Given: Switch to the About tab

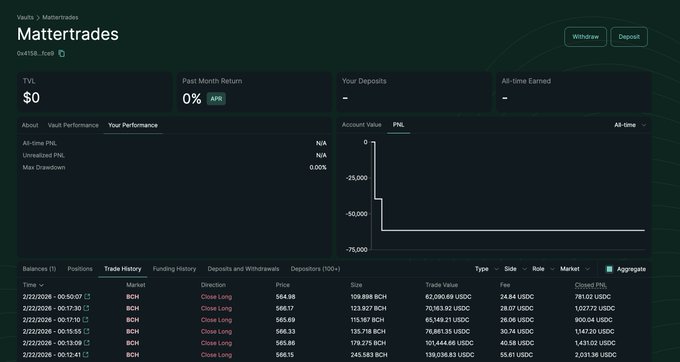Looking at the screenshot, I should point(30,125).
